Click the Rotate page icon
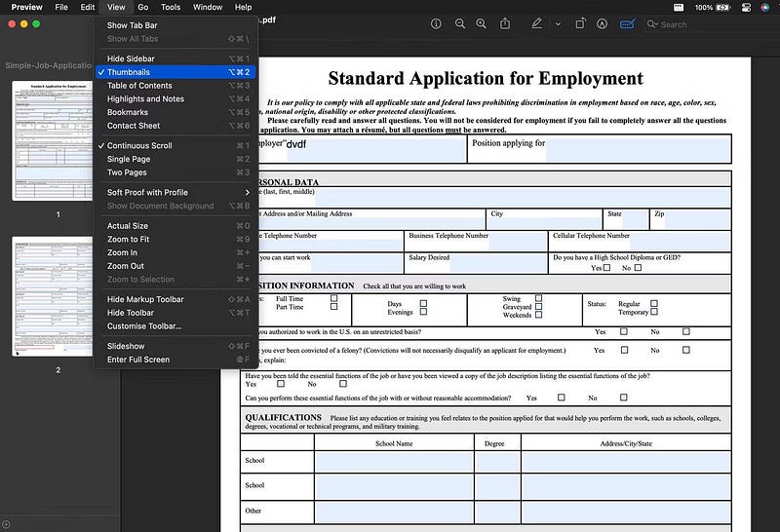 (x=578, y=23)
